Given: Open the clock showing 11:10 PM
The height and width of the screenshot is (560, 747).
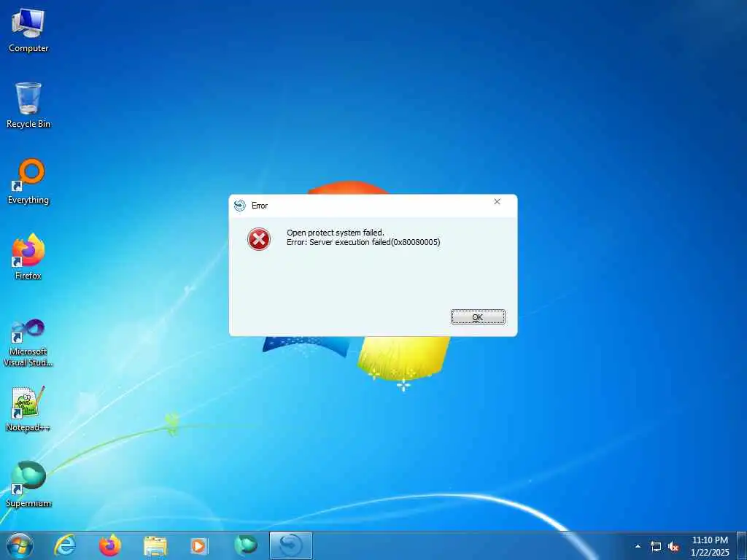Looking at the screenshot, I should (x=710, y=546).
